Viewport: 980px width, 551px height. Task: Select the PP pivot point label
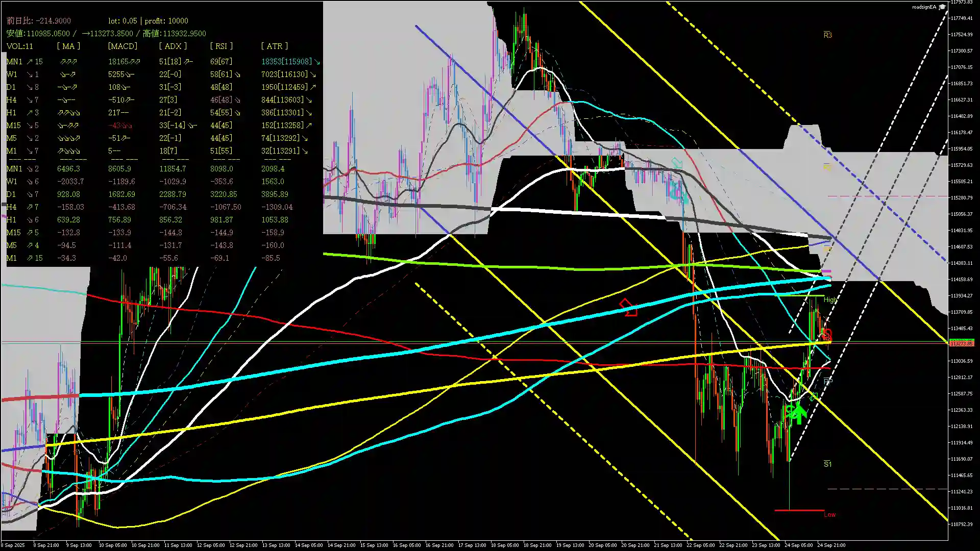827,381
